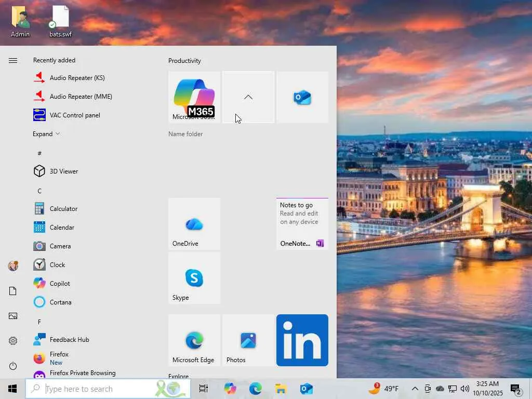This screenshot has height=399, width=532.
Task: Click the Name folder field
Action: (185, 134)
